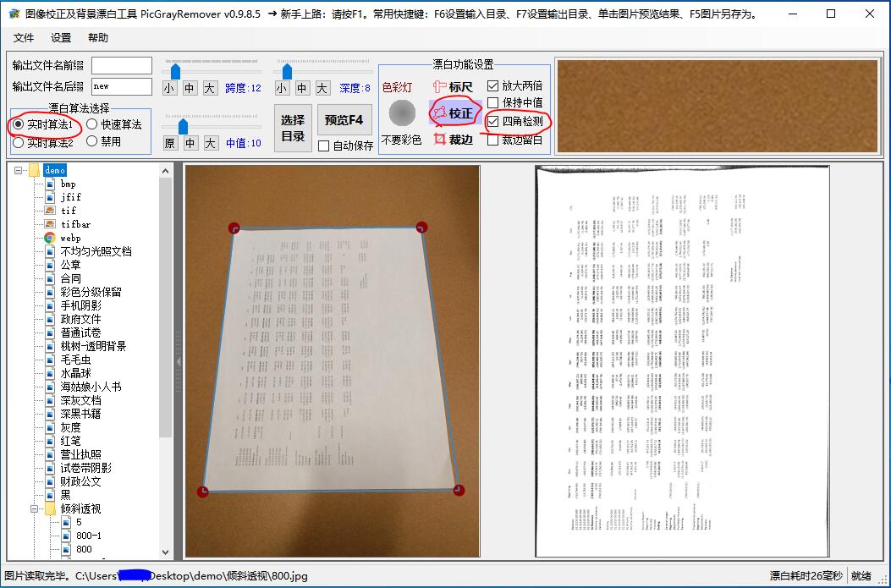Viewport: 891px width, 588px height.
Task: Click the top-left red corner marker on the photo
Action: coord(234,228)
